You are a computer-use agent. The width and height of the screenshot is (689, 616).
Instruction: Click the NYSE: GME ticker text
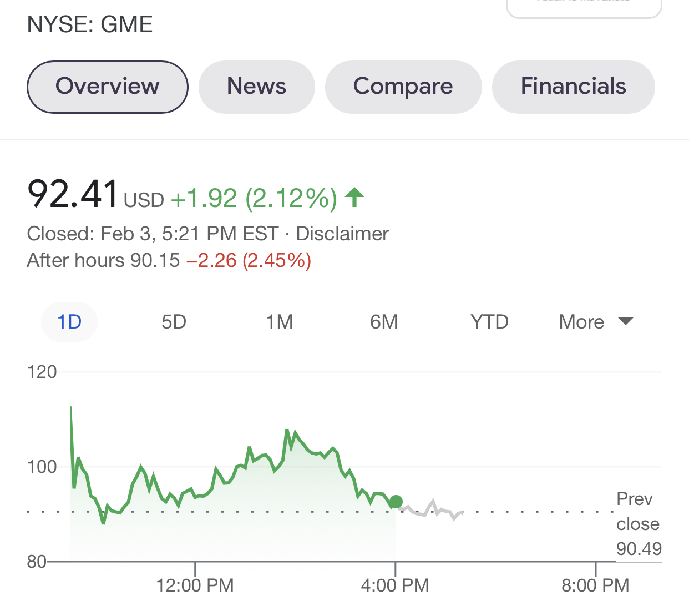coord(90,24)
